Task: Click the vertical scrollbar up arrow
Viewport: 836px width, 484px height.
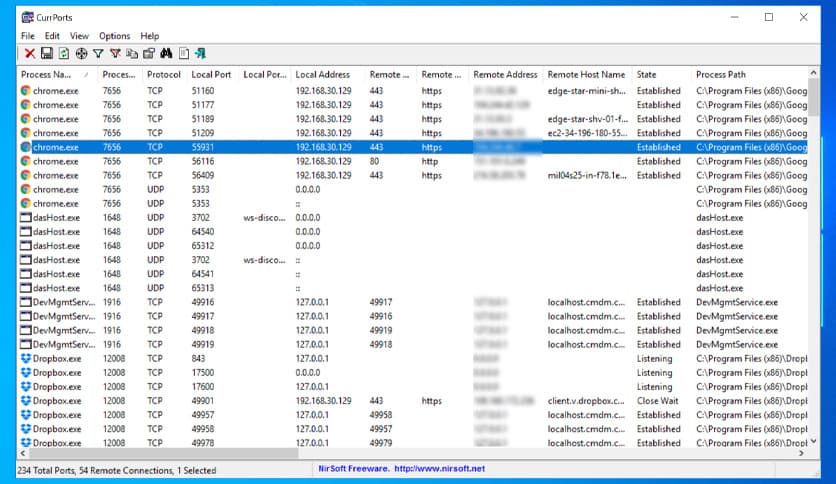Action: tap(813, 72)
